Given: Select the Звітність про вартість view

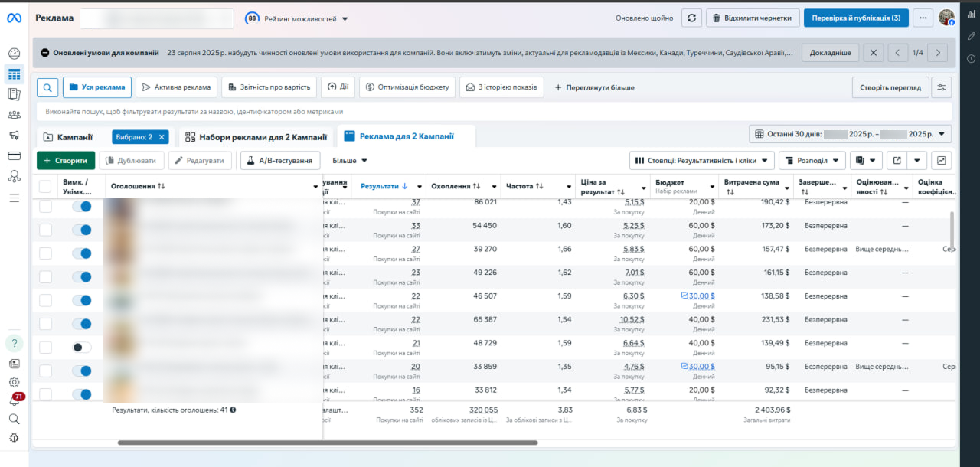Looking at the screenshot, I should (x=269, y=87).
